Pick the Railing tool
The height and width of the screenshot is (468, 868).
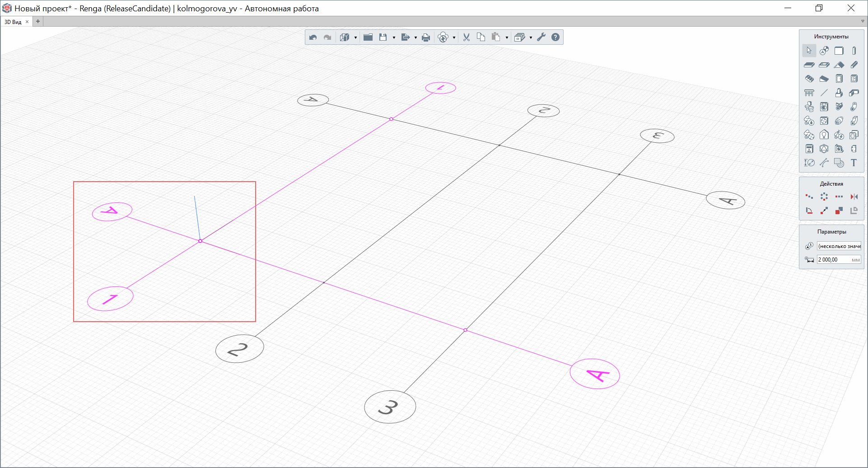coord(809,93)
